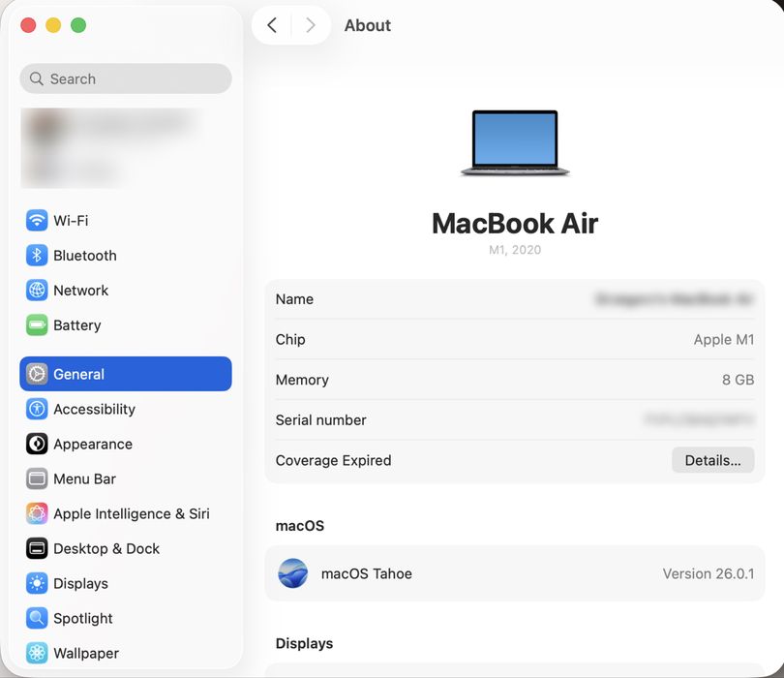Click the M1, 2020 subtitle
Viewport: 784px width, 678px height.
515,250
